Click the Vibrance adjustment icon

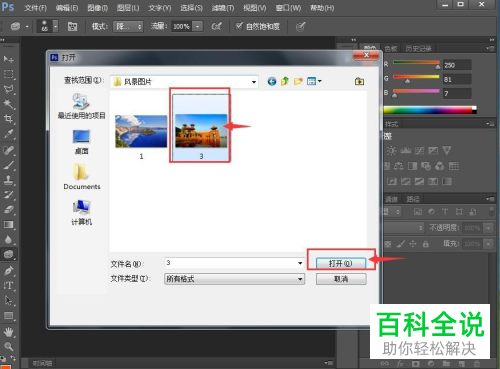pos(447,151)
